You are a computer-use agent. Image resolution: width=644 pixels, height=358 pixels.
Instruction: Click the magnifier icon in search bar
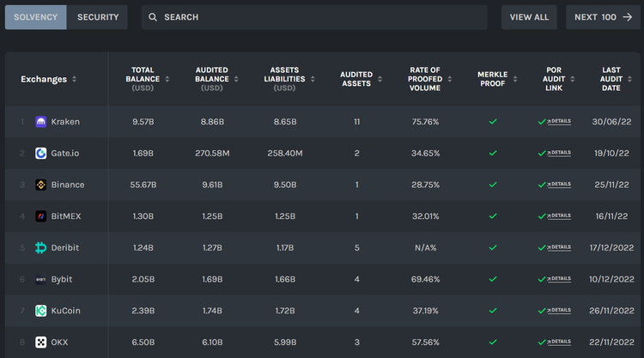tap(152, 17)
